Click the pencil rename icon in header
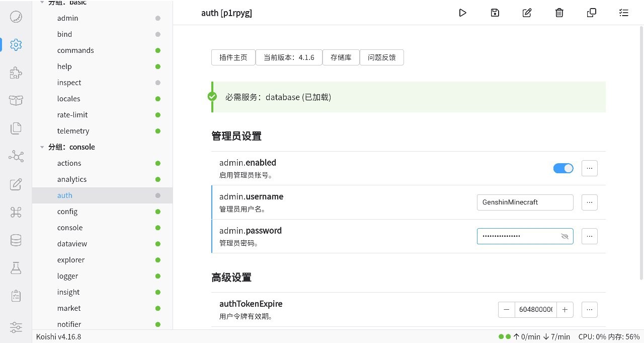644x343 pixels. 527,13
